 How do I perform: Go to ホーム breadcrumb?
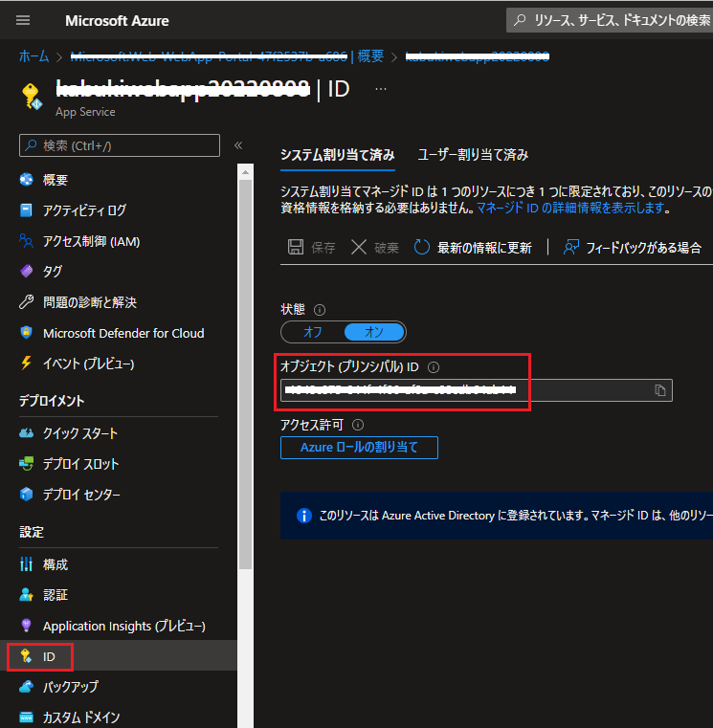click(x=33, y=56)
